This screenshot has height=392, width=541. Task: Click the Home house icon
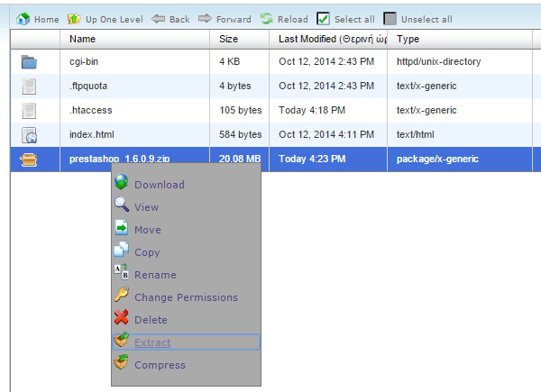pos(23,19)
